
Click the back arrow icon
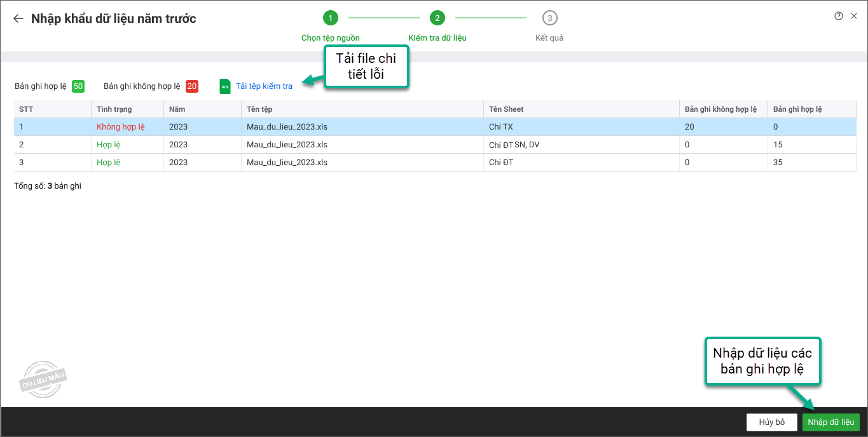18,19
